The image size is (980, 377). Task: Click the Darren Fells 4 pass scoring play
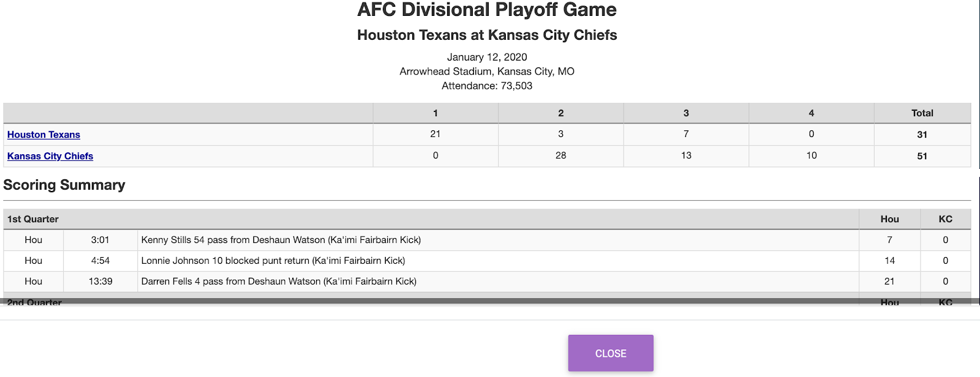(x=279, y=282)
